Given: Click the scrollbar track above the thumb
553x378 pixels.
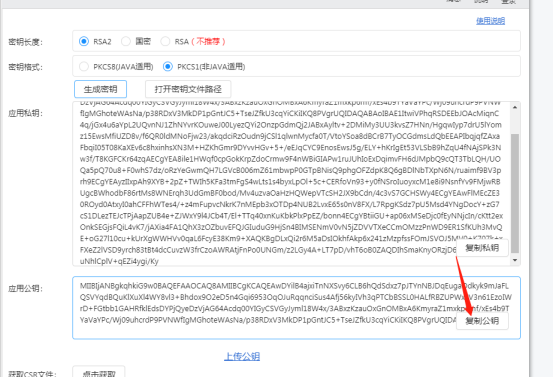Looking at the screenshot, I should tap(515, 123).
